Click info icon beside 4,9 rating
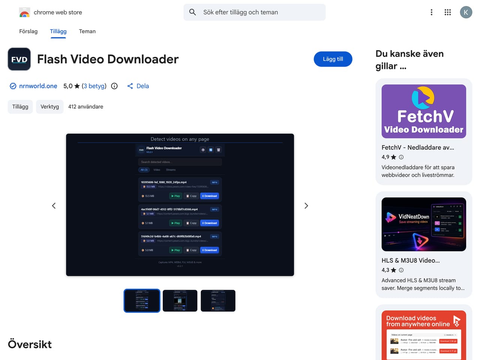The height and width of the screenshot is (360, 480). tap(401, 157)
